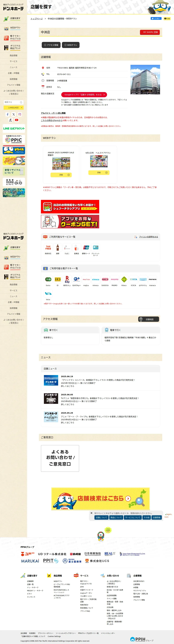Open the Facebook icon in the sidebar
This screenshot has height=644, width=174.
click(7, 114)
